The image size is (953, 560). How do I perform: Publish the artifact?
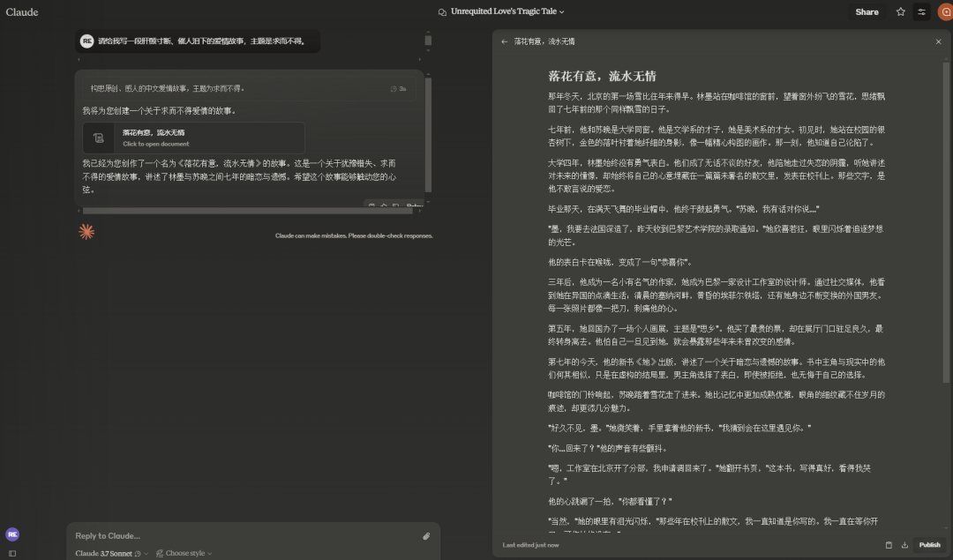[928, 544]
